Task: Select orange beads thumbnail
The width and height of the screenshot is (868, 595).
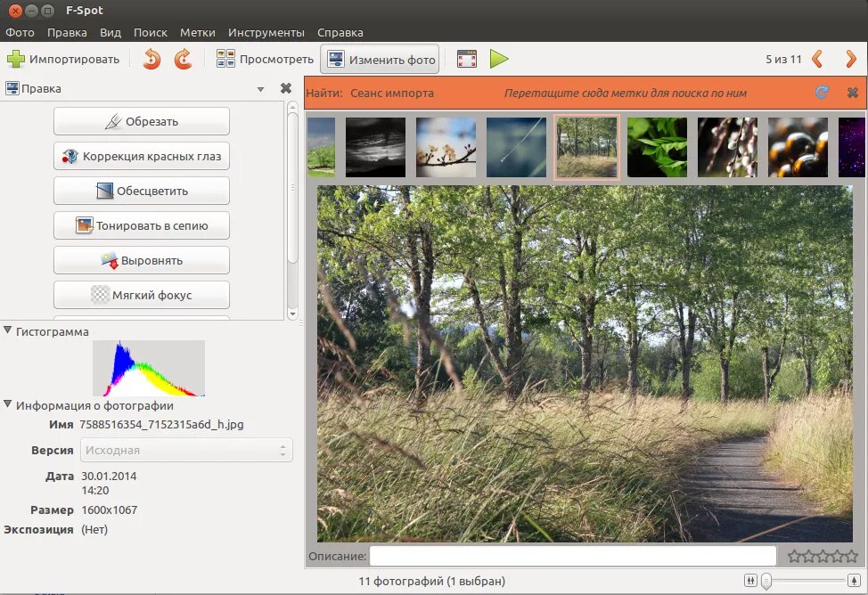Action: click(x=798, y=147)
